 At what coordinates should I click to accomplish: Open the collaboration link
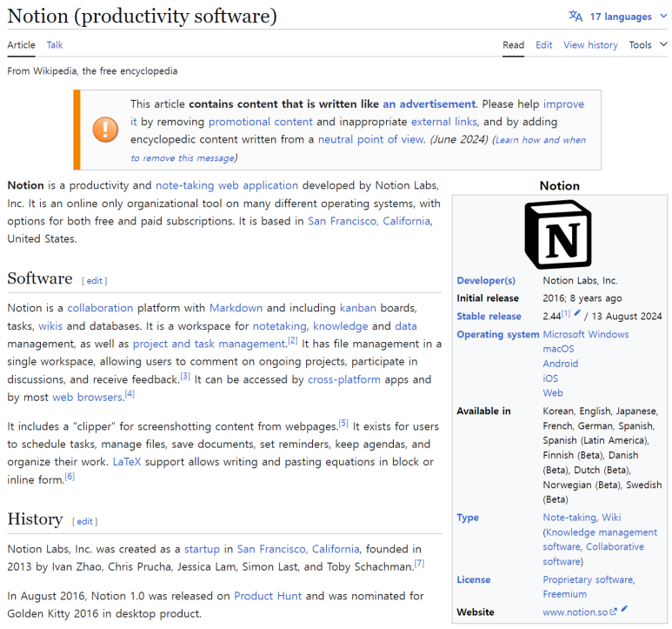(100, 308)
